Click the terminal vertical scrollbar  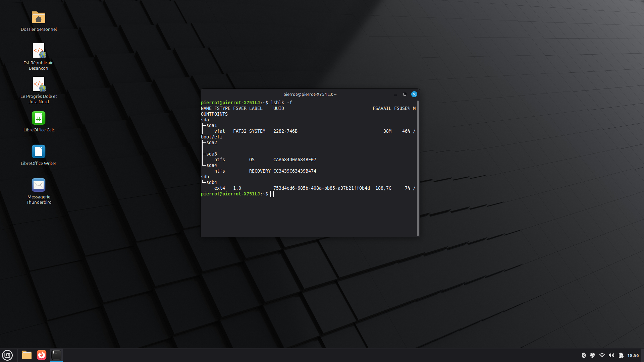pyautogui.click(x=418, y=168)
